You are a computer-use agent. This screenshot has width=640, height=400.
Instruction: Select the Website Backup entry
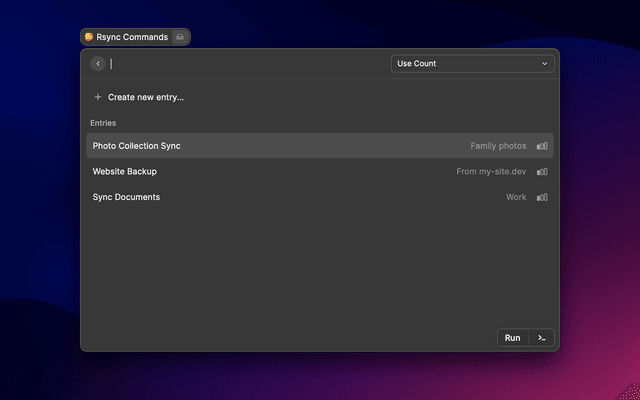click(x=125, y=171)
